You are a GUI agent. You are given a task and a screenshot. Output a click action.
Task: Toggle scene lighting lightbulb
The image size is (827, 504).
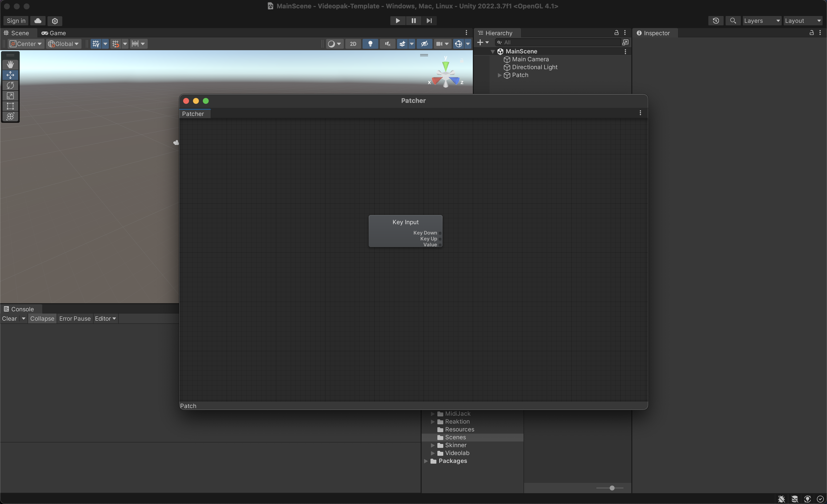(370, 44)
